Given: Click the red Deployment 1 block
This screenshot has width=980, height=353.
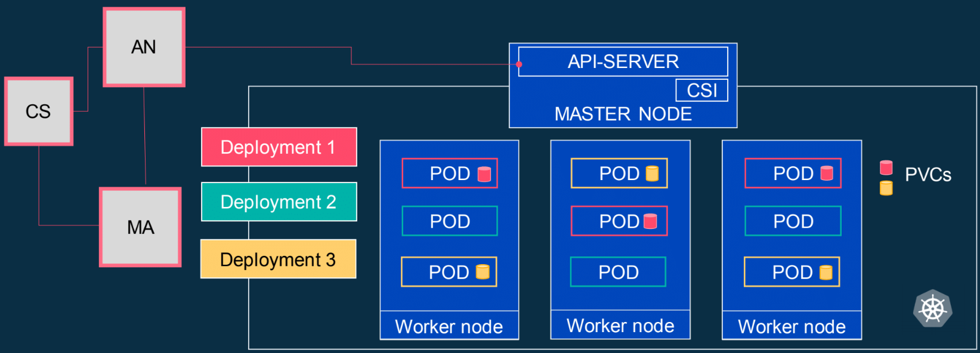Looking at the screenshot, I should pyautogui.click(x=279, y=147).
